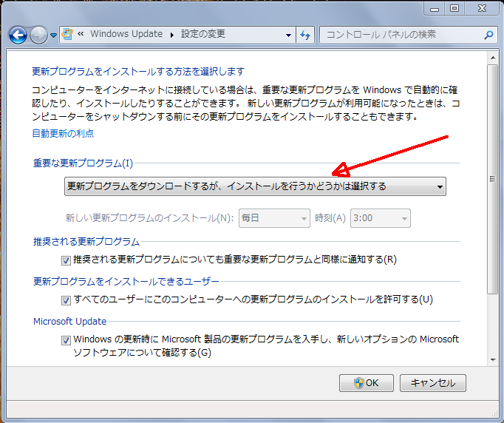Close the settings window

tap(482, 8)
